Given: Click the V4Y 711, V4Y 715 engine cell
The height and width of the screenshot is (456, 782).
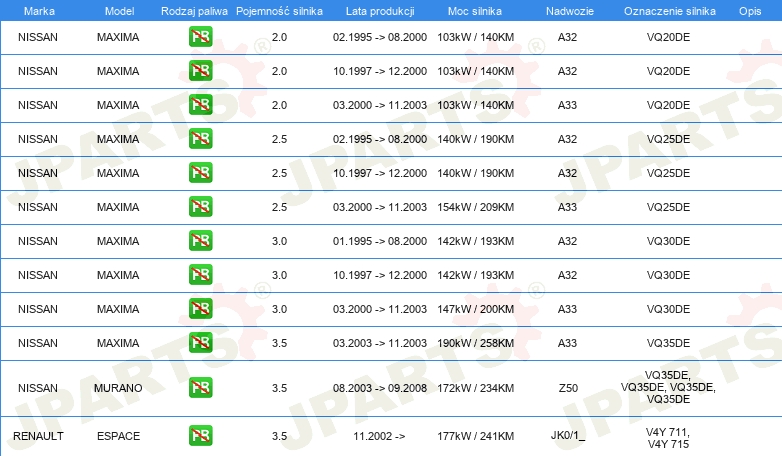Looking at the screenshot, I should click(x=668, y=438).
